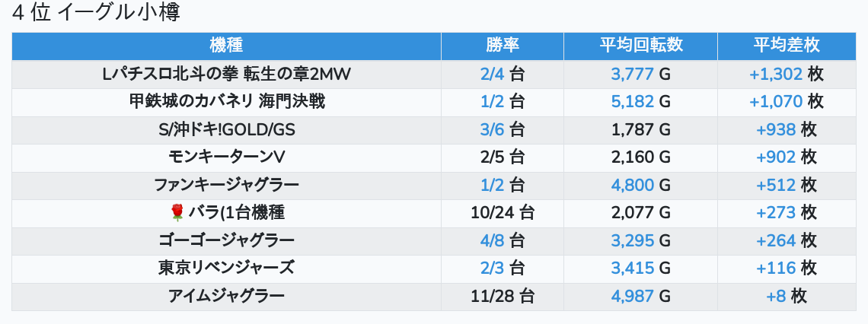
Task: Click the 2/4 win rate value
Action: click(493, 74)
